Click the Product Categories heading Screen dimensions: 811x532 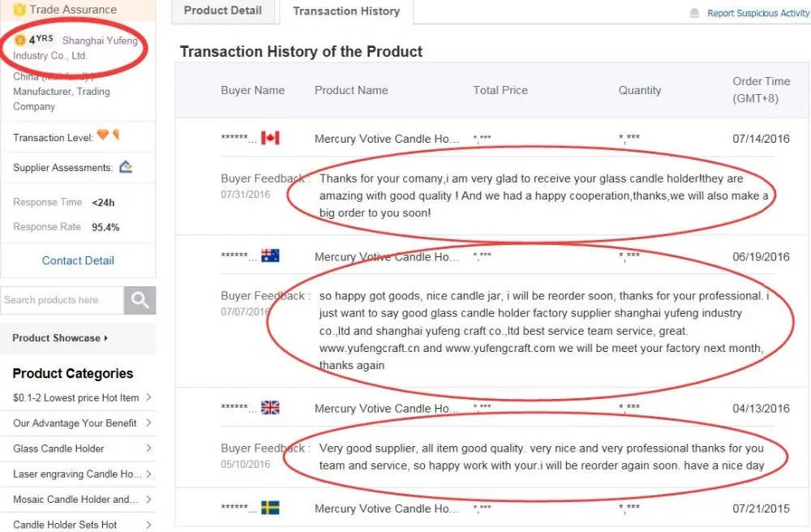tap(73, 373)
